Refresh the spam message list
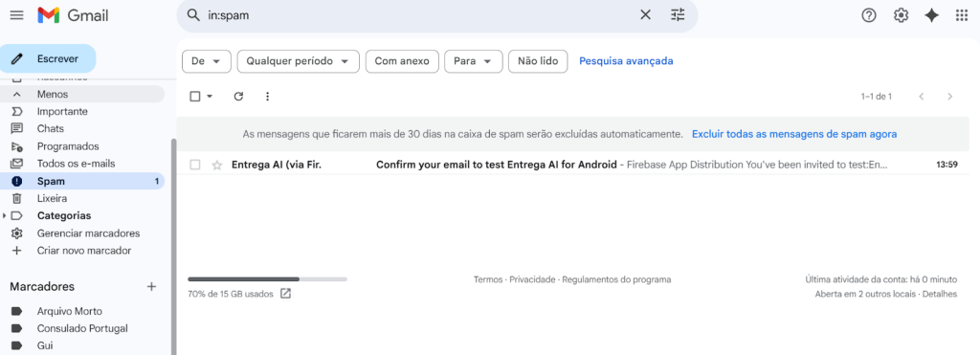This screenshot has width=980, height=355. coord(238,97)
